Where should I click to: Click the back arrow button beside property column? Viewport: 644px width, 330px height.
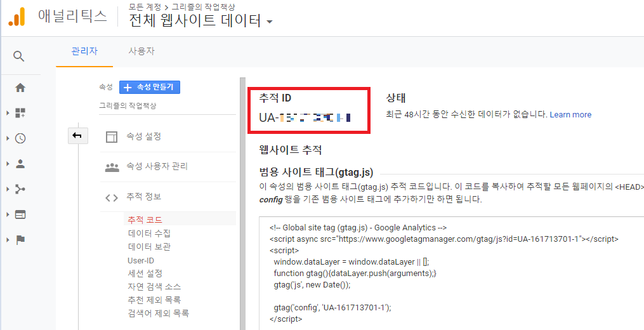pyautogui.click(x=77, y=136)
